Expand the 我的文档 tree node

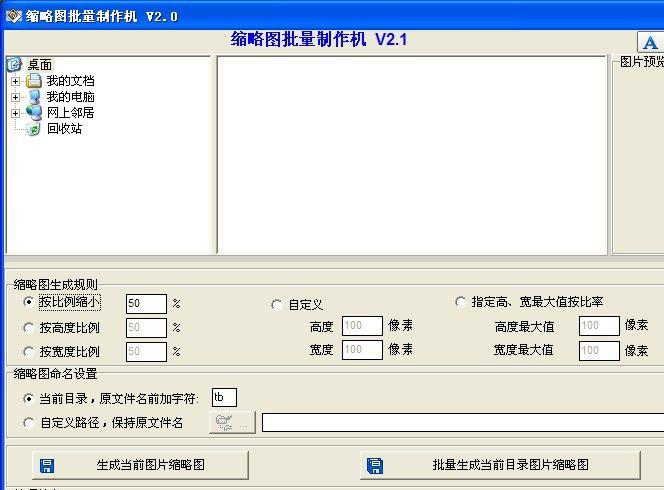click(x=15, y=81)
